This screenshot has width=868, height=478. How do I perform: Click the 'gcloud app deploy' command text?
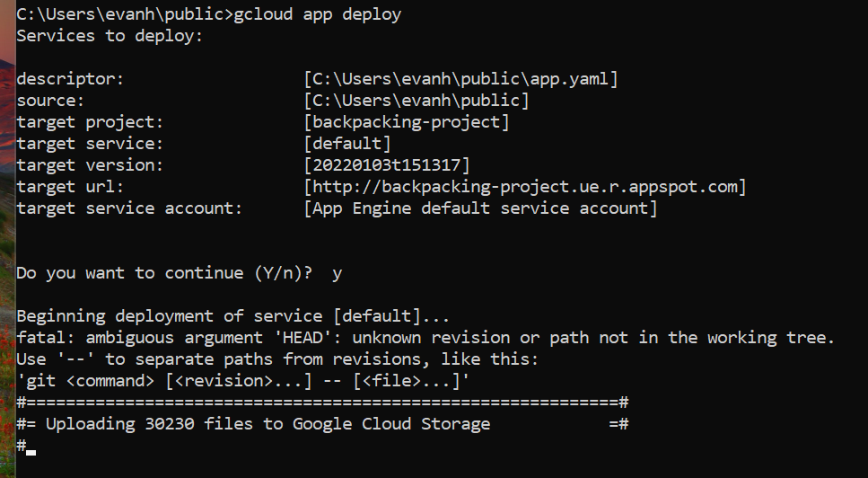(x=318, y=14)
